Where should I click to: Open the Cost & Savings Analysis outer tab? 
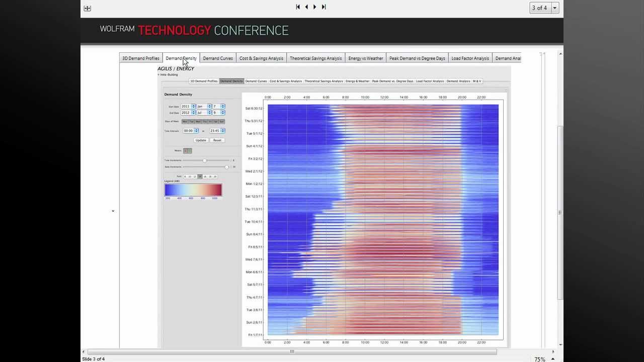tap(261, 58)
